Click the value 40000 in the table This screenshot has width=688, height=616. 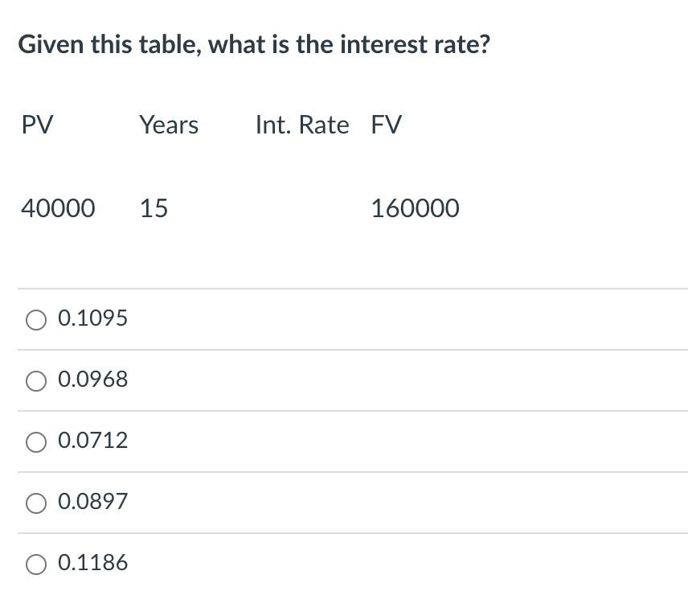pyautogui.click(x=58, y=208)
